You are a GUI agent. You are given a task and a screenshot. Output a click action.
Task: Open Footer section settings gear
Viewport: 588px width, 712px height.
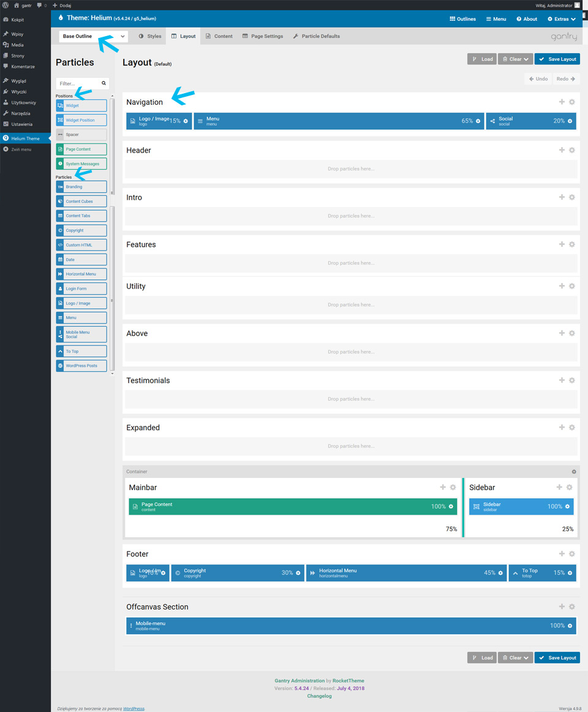point(571,554)
